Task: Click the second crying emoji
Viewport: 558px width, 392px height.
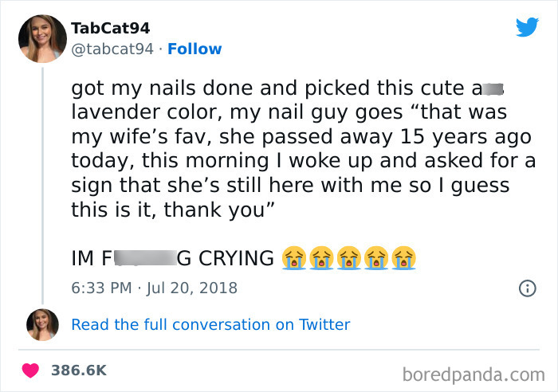Action: click(322, 258)
